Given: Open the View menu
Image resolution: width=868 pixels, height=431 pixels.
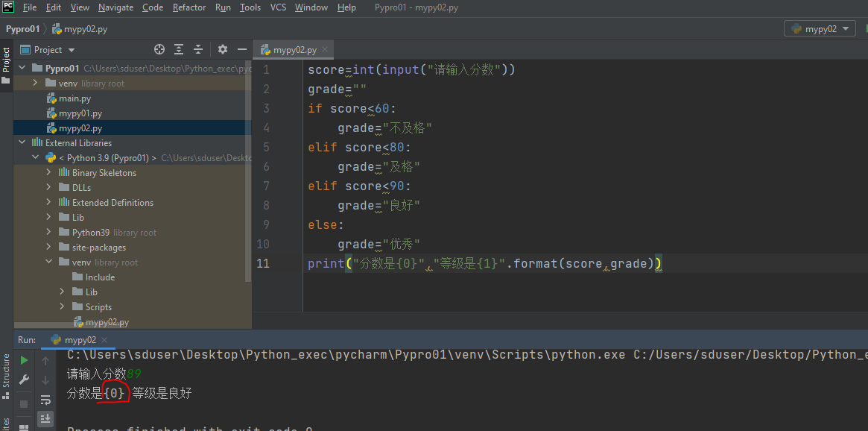Looking at the screenshot, I should 80,7.
